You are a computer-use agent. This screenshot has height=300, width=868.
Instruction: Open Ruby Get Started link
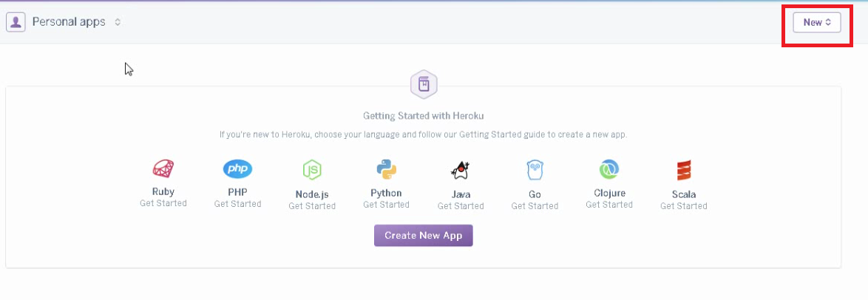click(163, 203)
